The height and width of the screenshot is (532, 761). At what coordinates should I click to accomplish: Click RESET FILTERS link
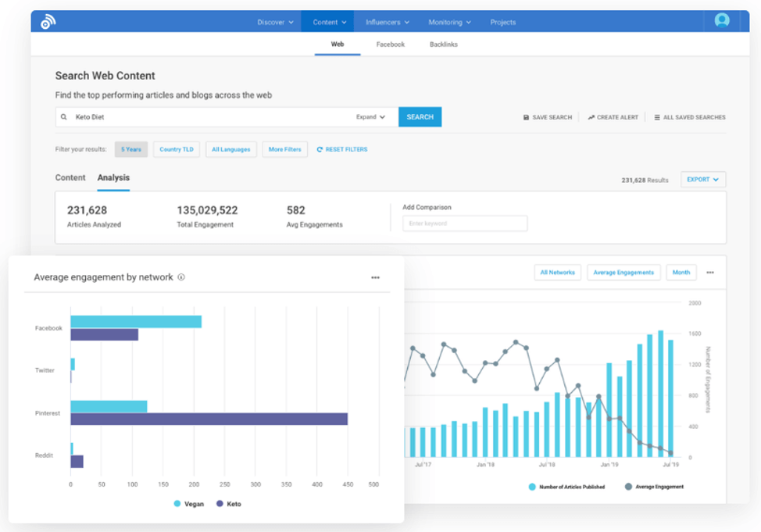347,149
